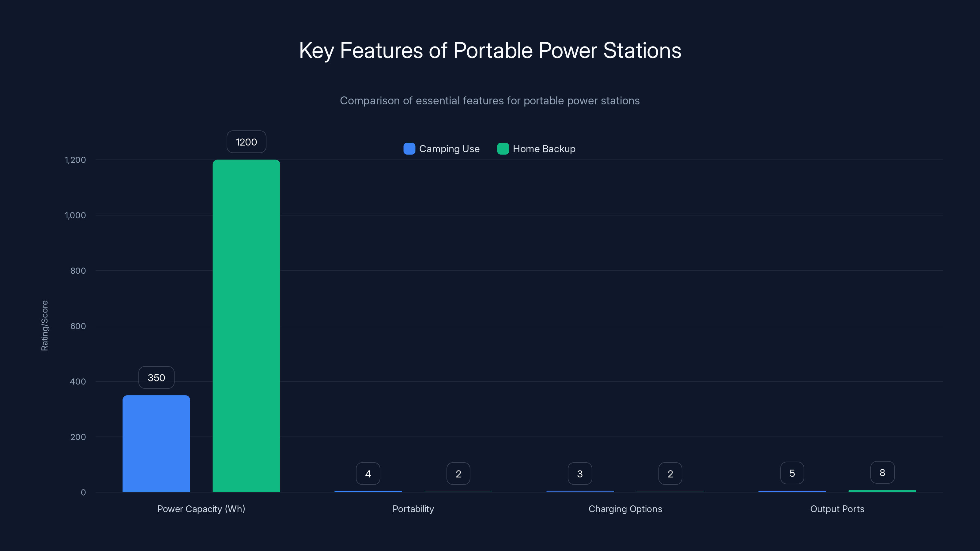
Task: Click the 600 y-axis tick label
Action: pos(78,326)
